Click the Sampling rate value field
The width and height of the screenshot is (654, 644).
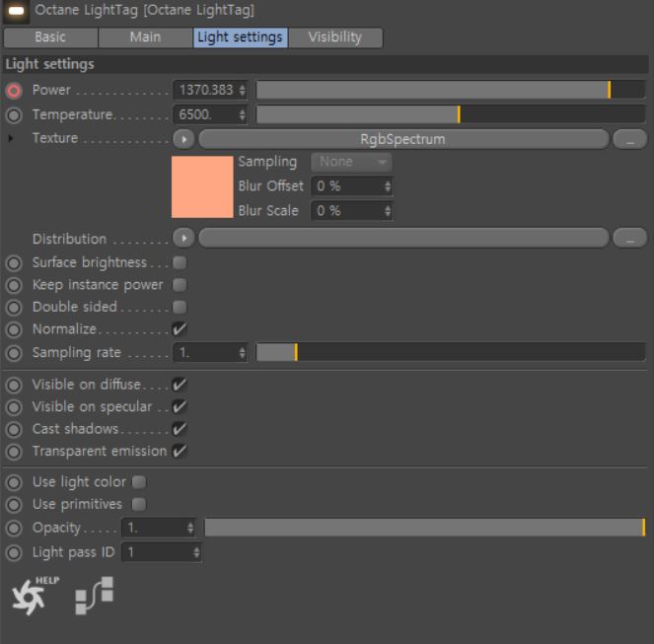coord(210,353)
